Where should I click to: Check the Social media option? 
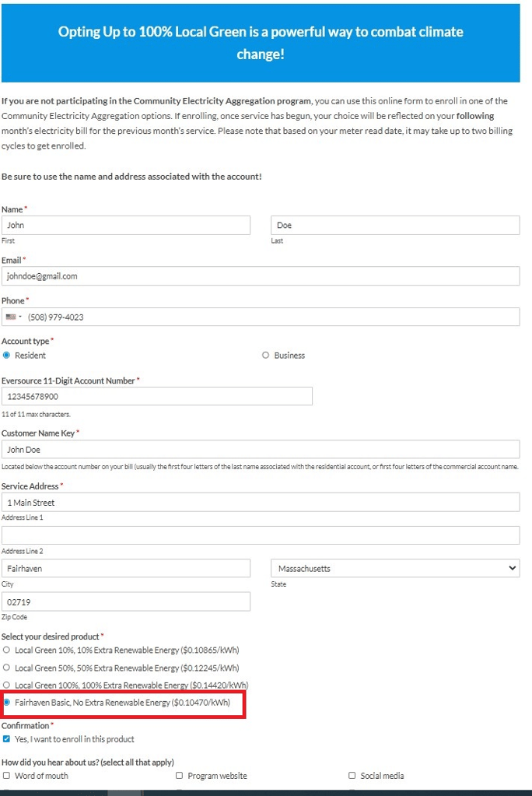[x=352, y=776]
